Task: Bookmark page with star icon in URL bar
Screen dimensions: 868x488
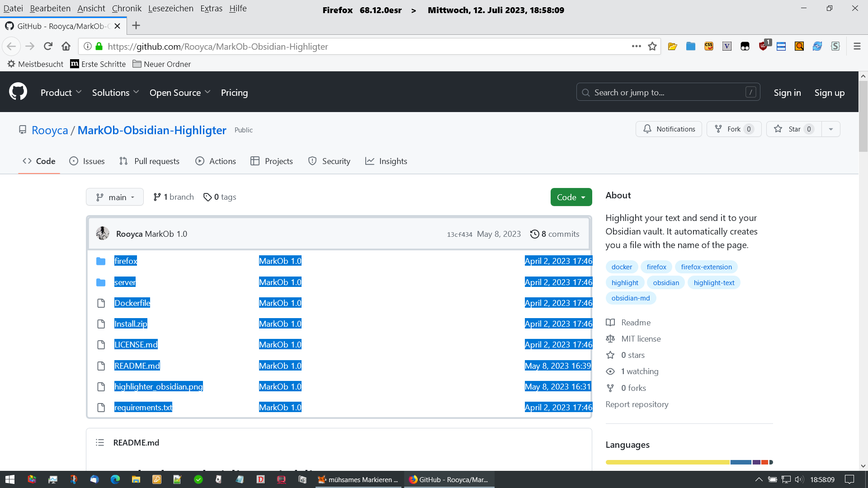Action: tap(652, 46)
